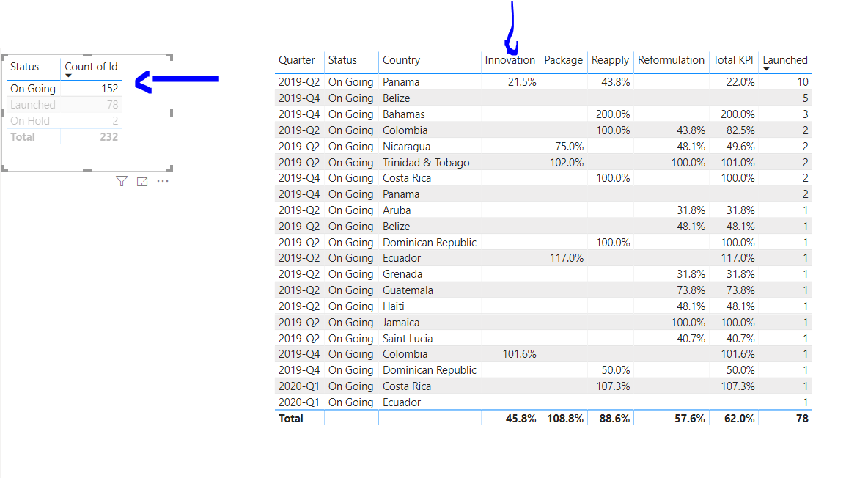Select the On Hold status row

(65, 121)
